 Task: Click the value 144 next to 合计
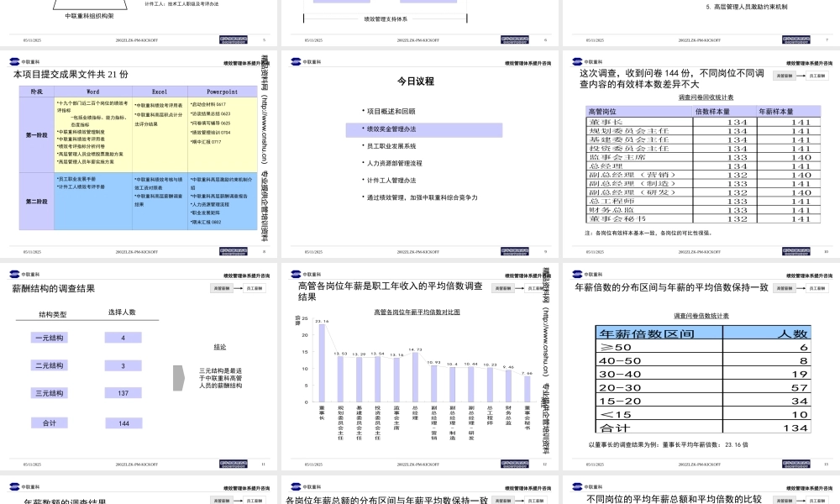coord(123,423)
